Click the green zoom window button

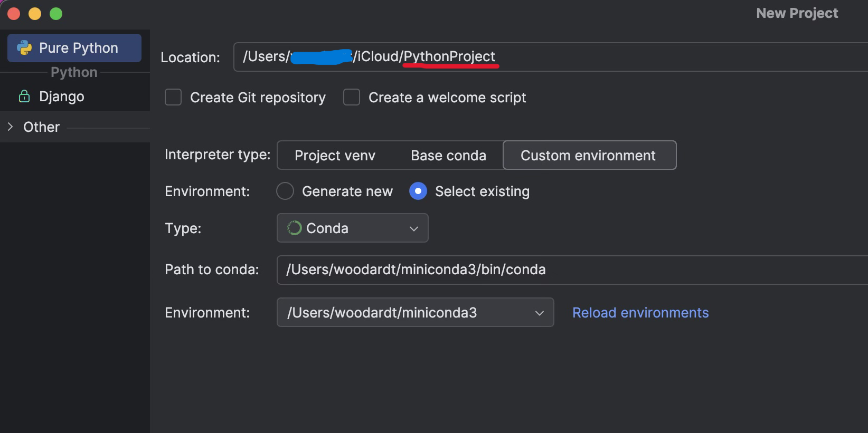click(56, 14)
